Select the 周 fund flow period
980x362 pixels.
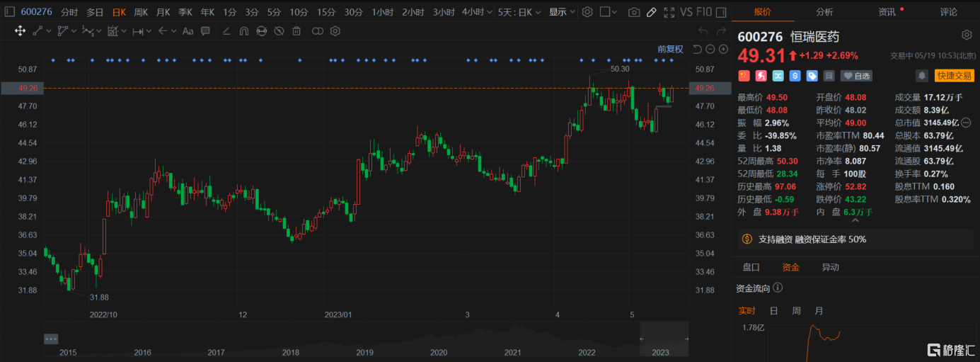tap(796, 310)
